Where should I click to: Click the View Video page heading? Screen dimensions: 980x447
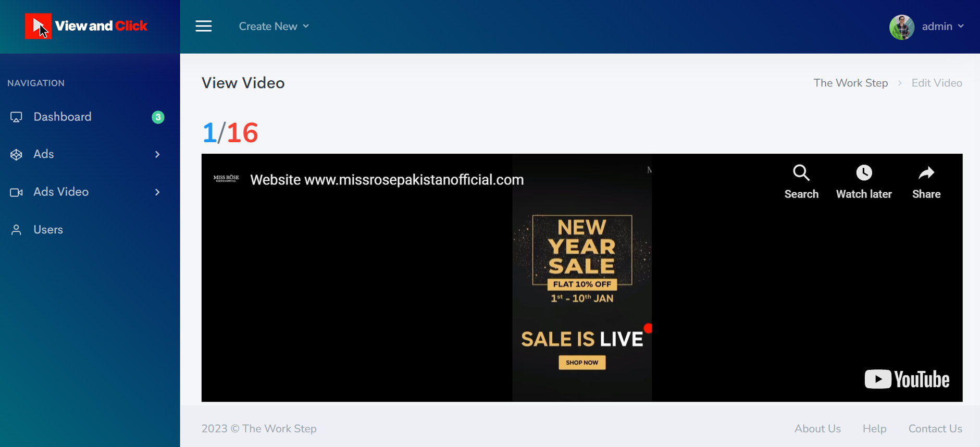click(243, 83)
